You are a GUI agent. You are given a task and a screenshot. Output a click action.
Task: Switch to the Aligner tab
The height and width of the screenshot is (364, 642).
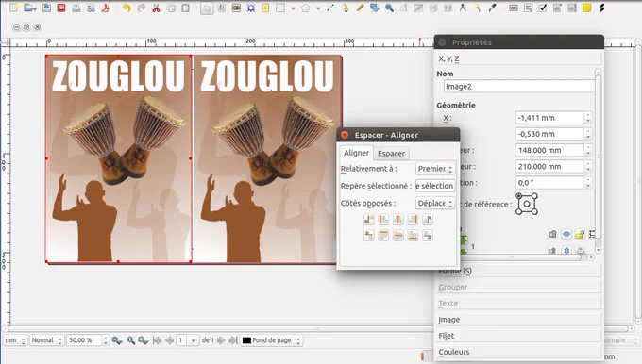click(x=356, y=153)
